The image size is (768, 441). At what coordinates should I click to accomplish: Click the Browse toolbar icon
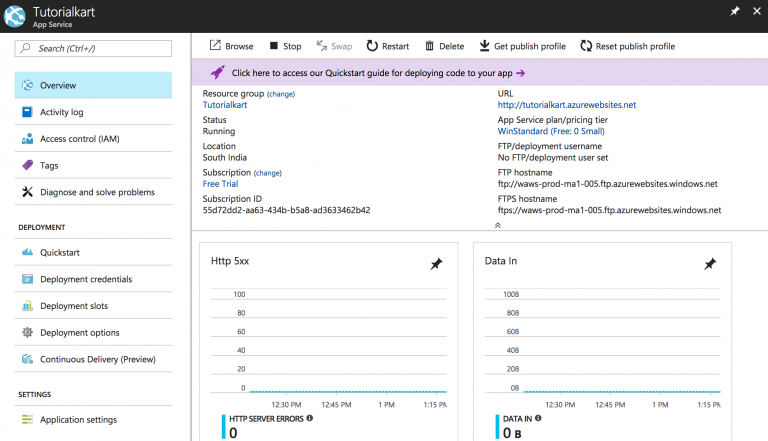click(x=215, y=46)
